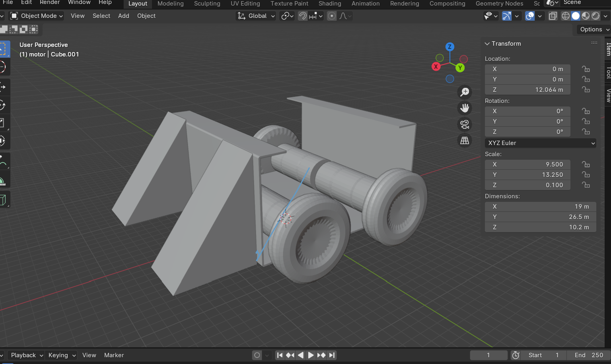This screenshot has width=611, height=364.
Task: Toggle snapping magnet in header
Action: pos(303,16)
